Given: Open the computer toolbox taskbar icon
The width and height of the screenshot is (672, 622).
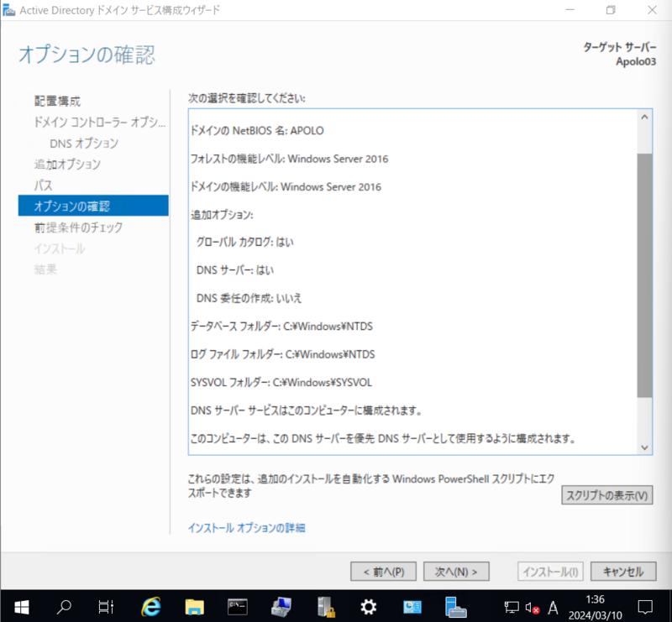Looking at the screenshot, I should coord(281,607).
